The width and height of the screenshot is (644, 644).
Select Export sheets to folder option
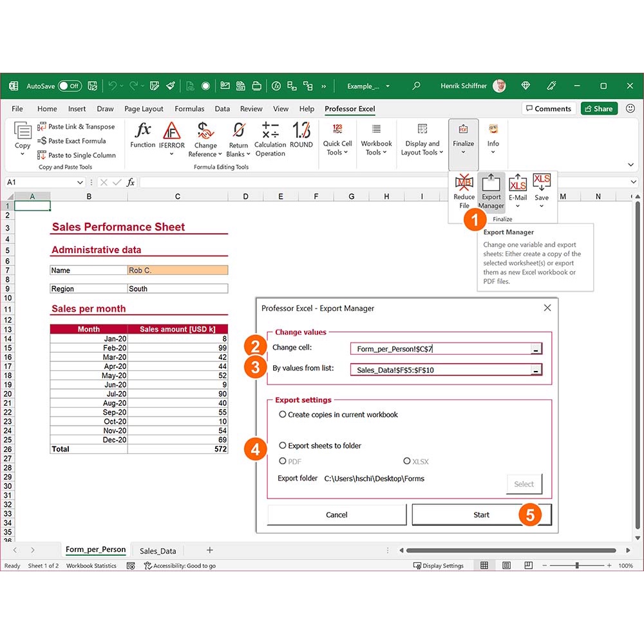283,446
